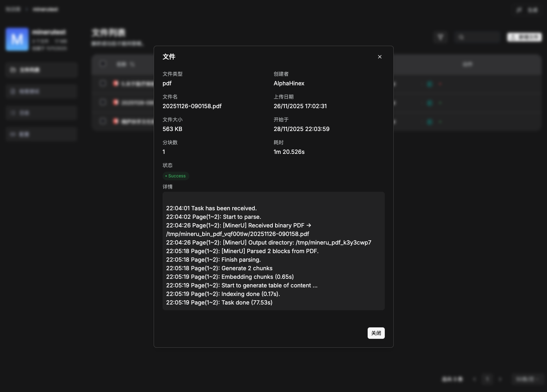Open the last item in the left sidebar
Viewport: 547px width, 392px height.
41,134
